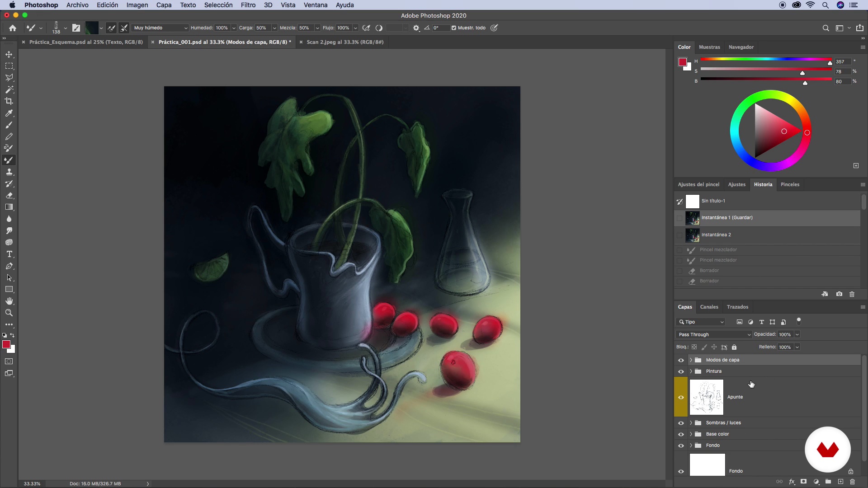This screenshot has height=488, width=868.
Task: Click the hue slider in Color panel
Action: pos(766,59)
